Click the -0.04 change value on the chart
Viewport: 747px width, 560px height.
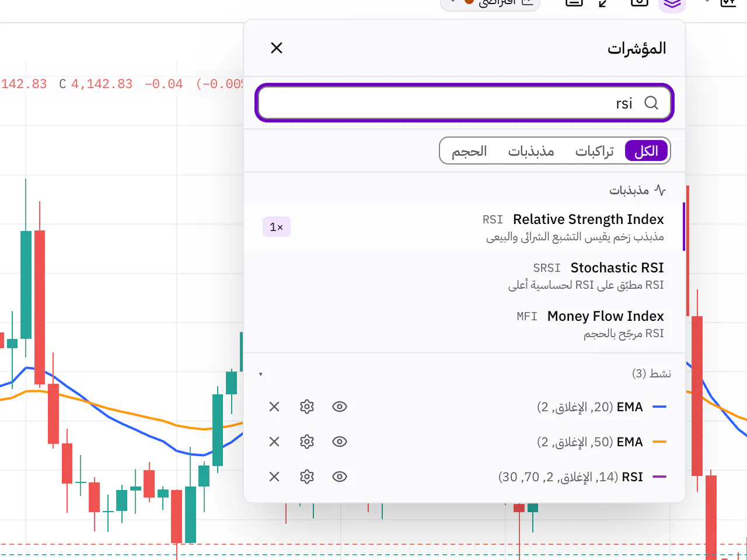pyautogui.click(x=163, y=84)
